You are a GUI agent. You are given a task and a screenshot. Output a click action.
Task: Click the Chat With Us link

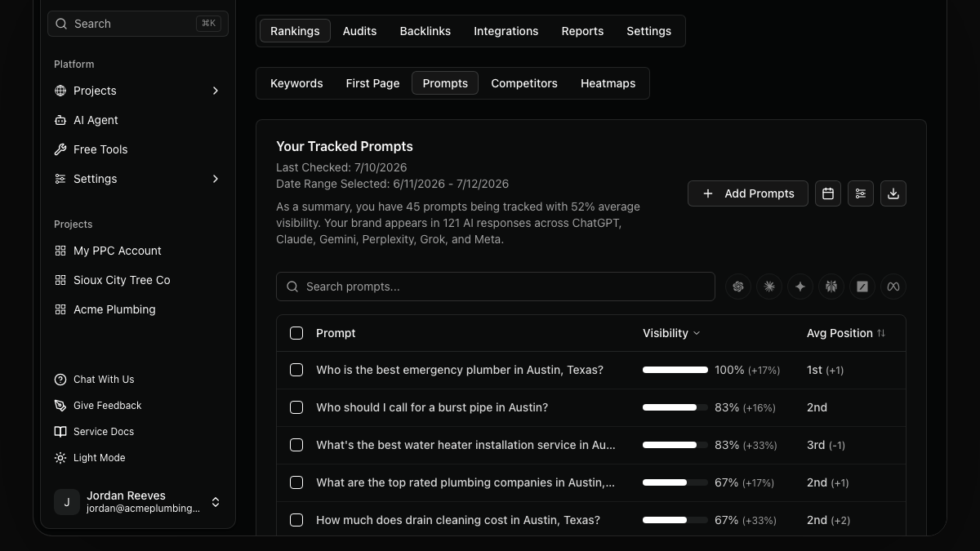point(104,380)
